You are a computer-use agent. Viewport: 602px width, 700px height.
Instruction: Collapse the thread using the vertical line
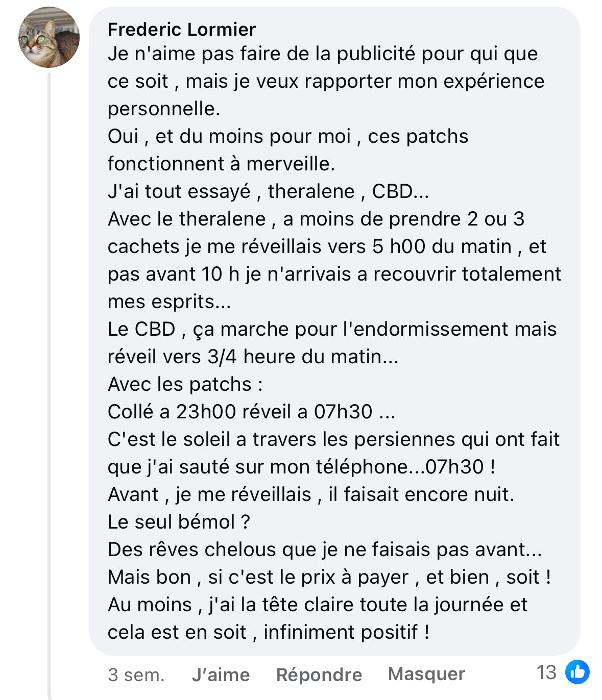pos(50,357)
